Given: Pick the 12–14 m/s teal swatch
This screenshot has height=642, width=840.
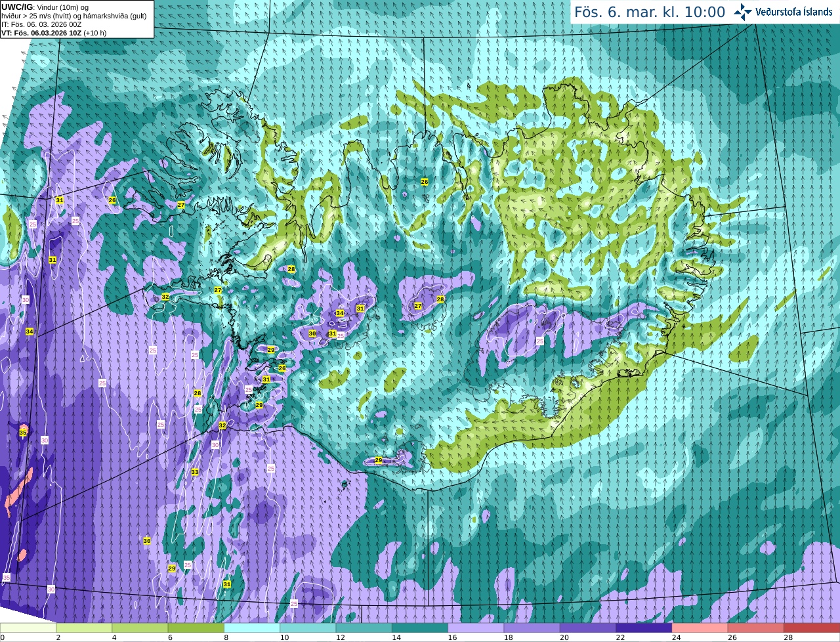Looking at the screenshot, I should coord(364,628).
